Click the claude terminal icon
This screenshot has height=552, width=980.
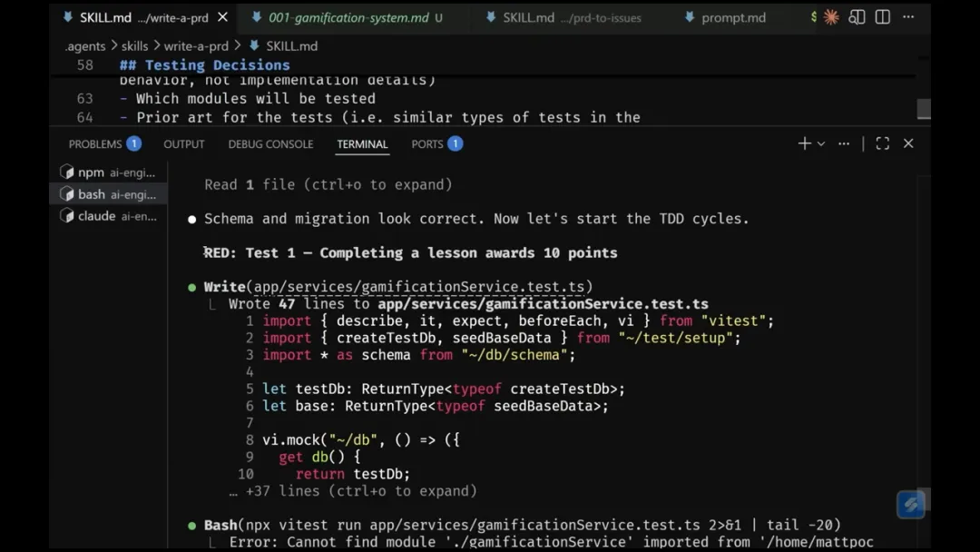67,216
